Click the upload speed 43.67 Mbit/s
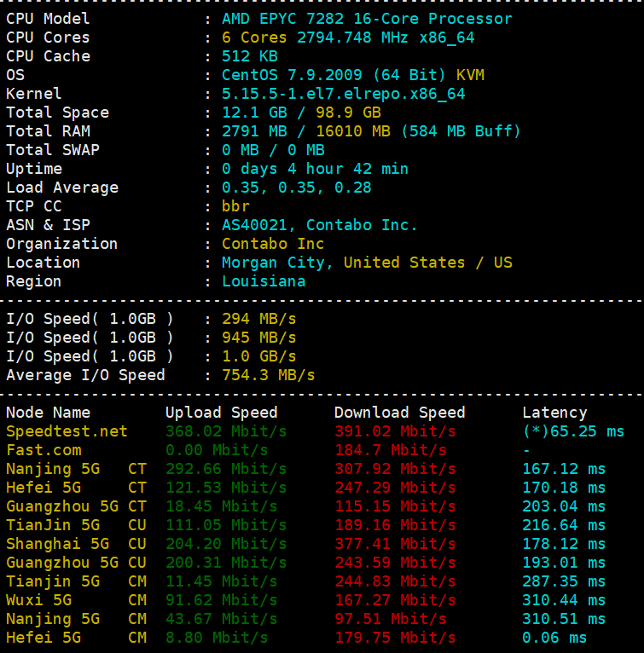The height and width of the screenshot is (653, 644). tap(221, 619)
